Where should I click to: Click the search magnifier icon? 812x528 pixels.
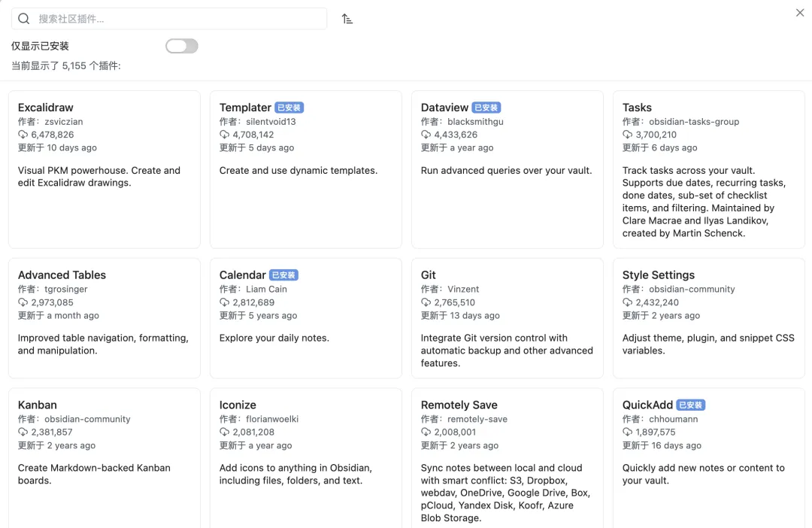[x=24, y=19]
